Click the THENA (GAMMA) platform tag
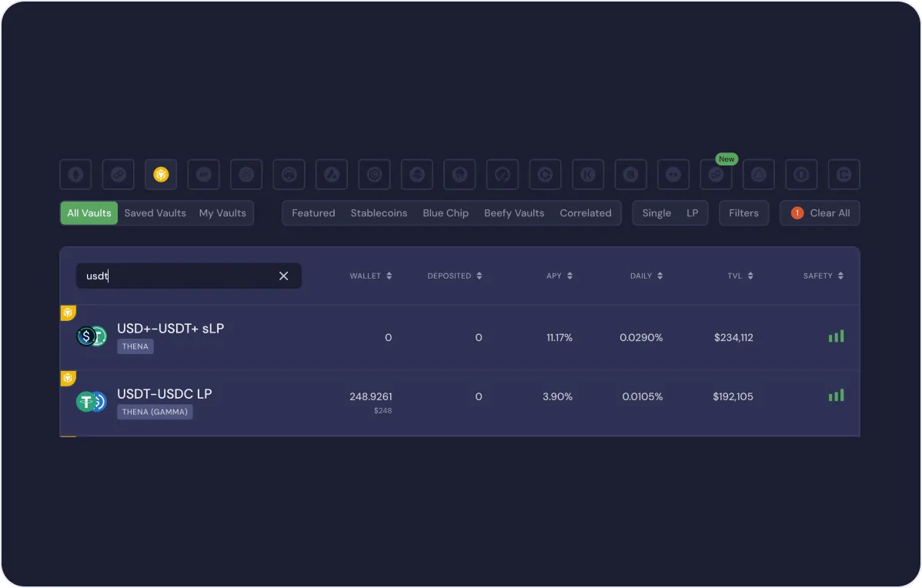Image resolution: width=922 pixels, height=588 pixels. 155,412
